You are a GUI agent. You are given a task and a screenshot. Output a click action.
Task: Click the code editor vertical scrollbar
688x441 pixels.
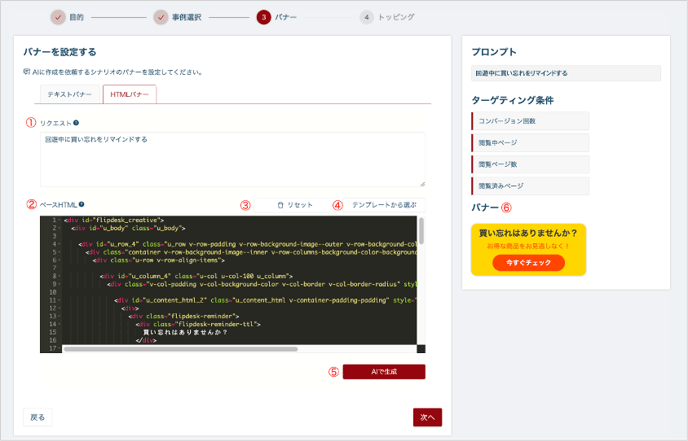point(421,231)
